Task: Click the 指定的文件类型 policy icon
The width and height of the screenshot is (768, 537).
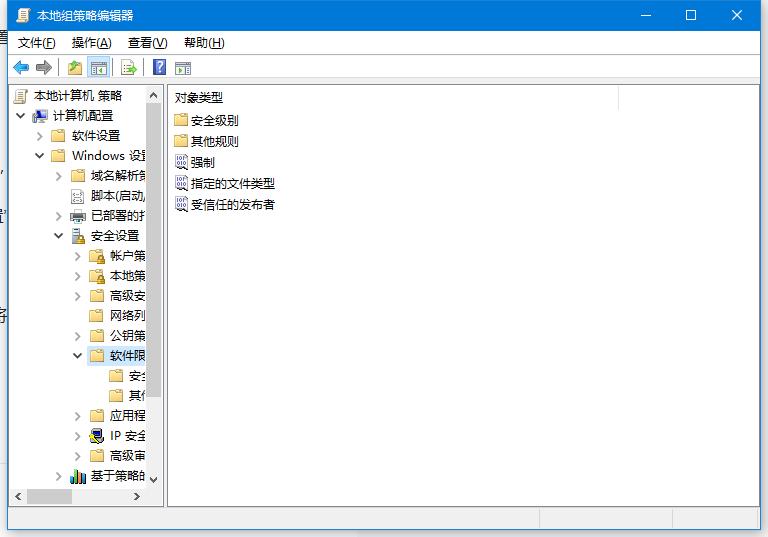Action: [181, 183]
